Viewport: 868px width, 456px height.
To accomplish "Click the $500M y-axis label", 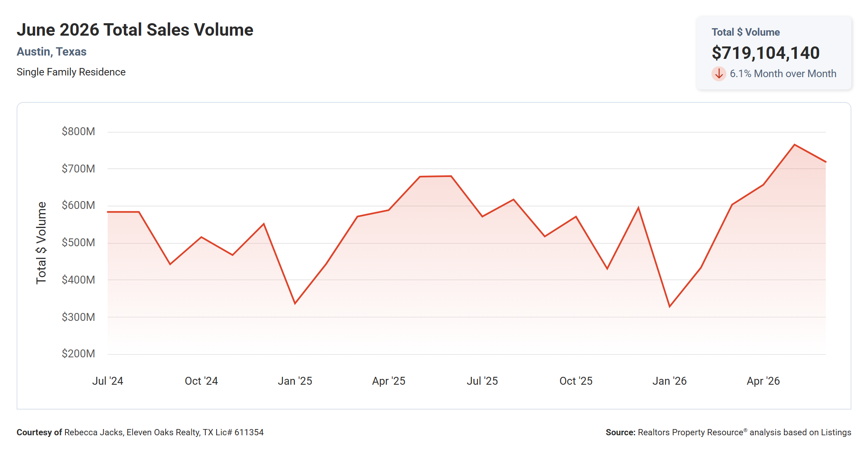I will 78,243.
